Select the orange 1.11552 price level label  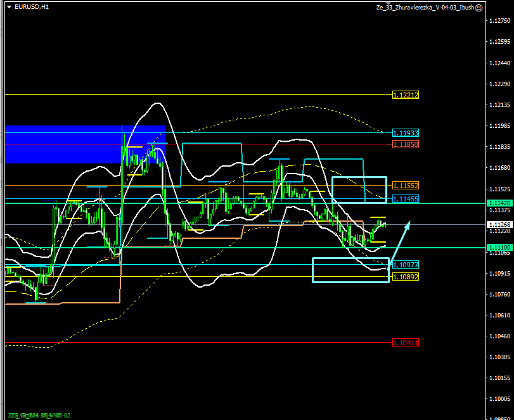(x=406, y=186)
